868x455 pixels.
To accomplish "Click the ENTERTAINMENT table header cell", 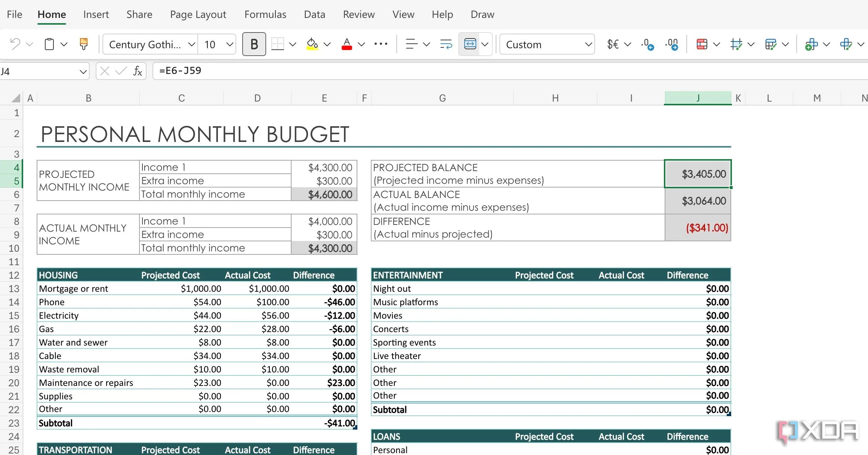I will [442, 275].
